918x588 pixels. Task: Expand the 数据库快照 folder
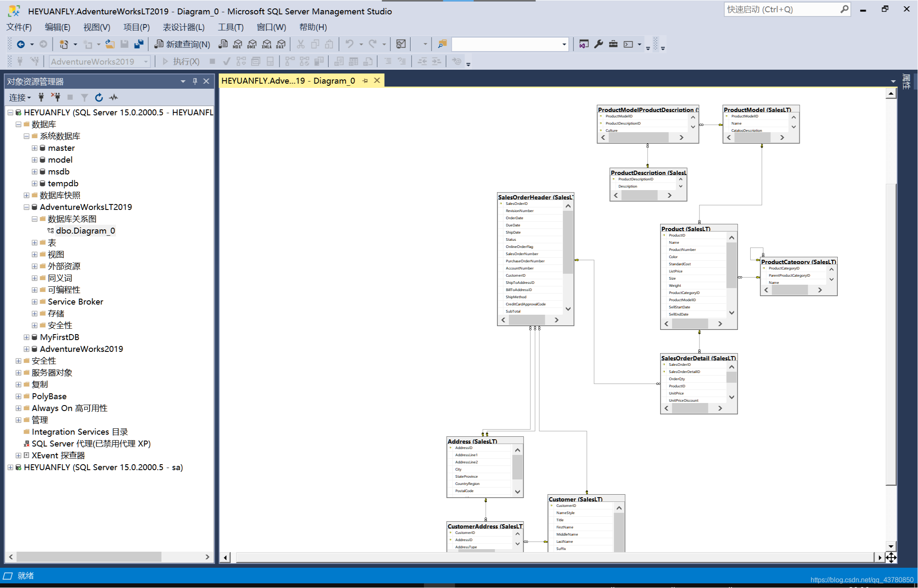point(27,195)
